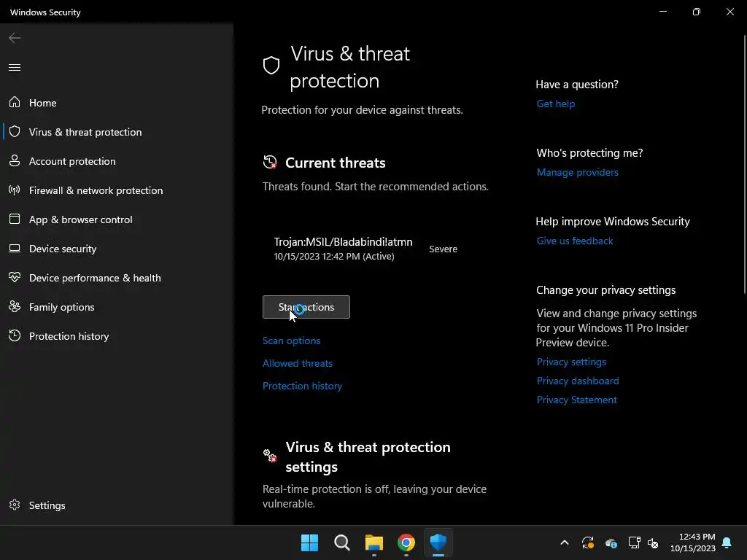
Task: Toggle the hamburger navigation menu
Action: [x=15, y=67]
